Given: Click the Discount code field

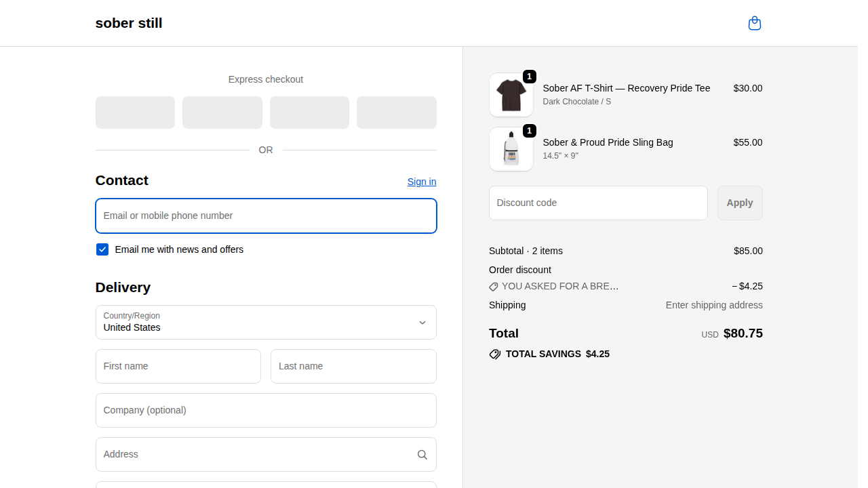Looking at the screenshot, I should coord(598,203).
